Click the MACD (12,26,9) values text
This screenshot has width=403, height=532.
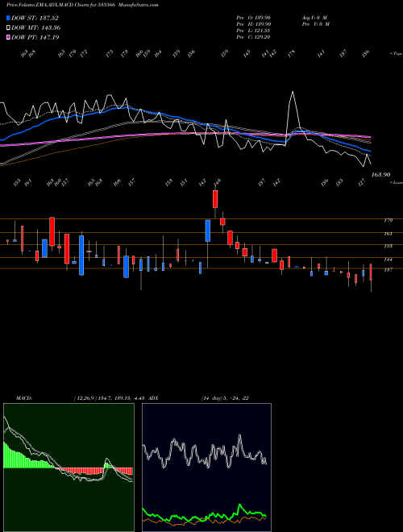111,398
